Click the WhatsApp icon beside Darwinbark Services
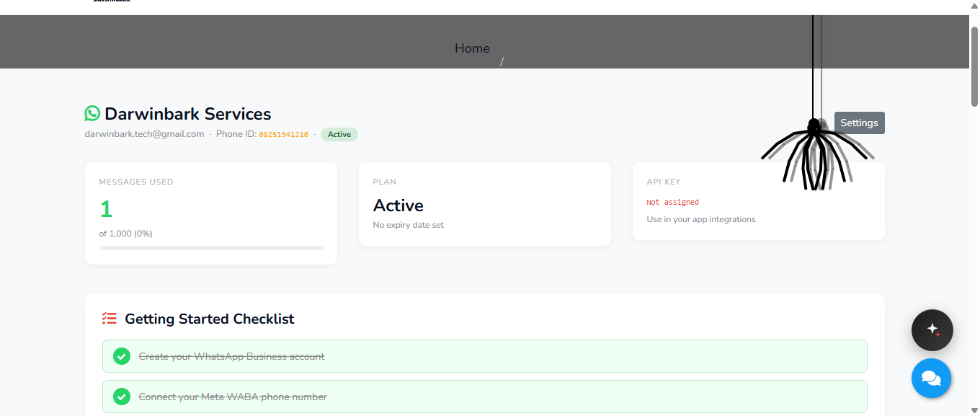 click(92, 113)
